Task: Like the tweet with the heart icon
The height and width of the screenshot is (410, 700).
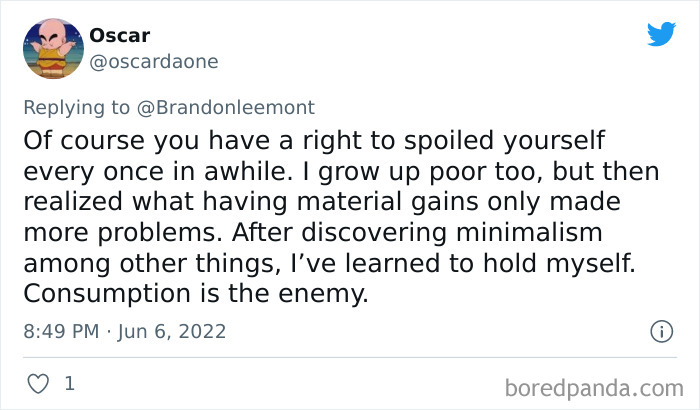Action: 38,384
